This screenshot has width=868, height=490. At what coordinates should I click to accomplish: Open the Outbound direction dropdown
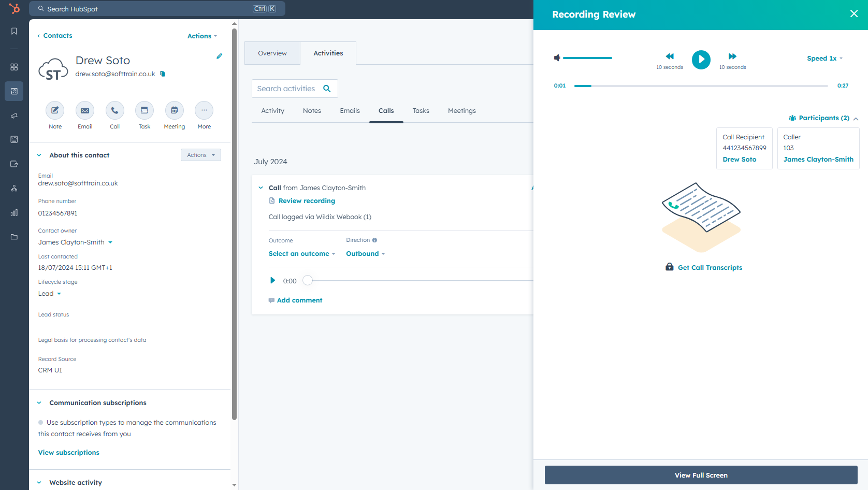(366, 254)
